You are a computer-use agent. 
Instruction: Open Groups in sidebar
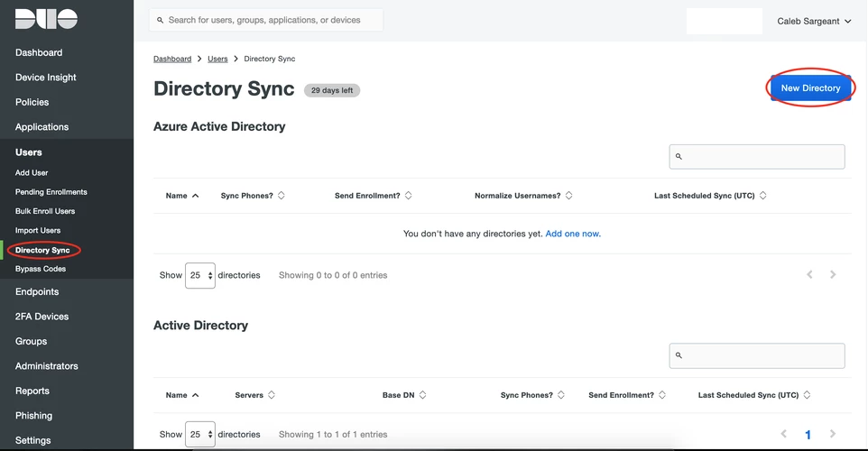pos(31,342)
